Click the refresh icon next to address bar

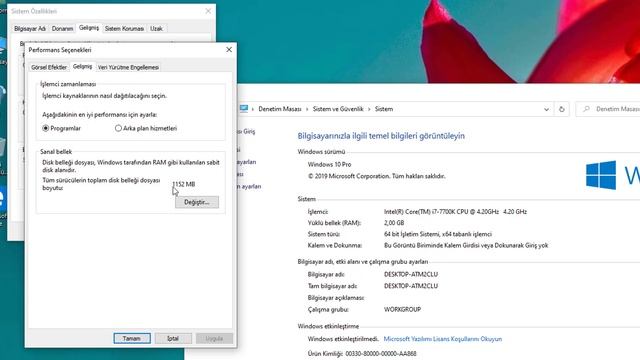562,109
